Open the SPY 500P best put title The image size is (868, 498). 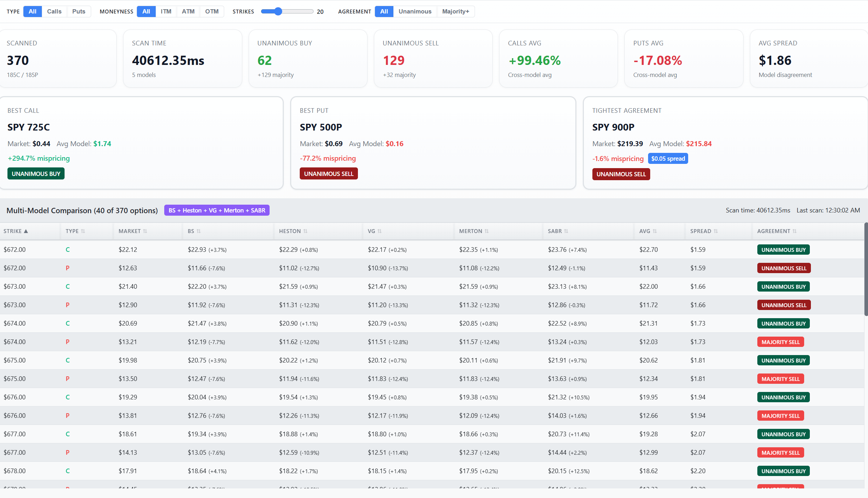tap(321, 127)
